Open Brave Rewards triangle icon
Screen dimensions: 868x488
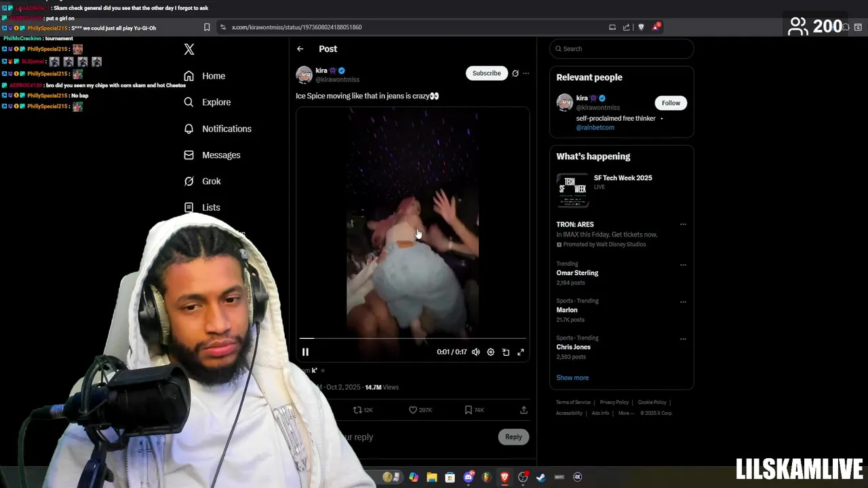click(x=656, y=27)
